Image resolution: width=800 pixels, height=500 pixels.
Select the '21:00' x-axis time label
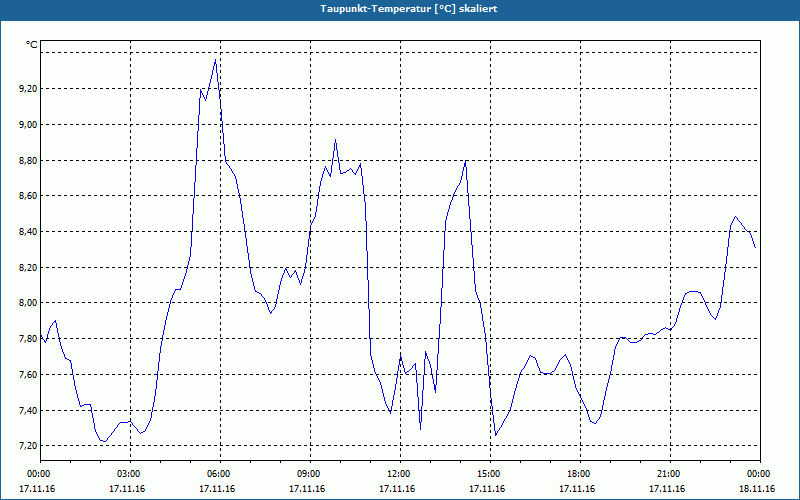coord(670,474)
